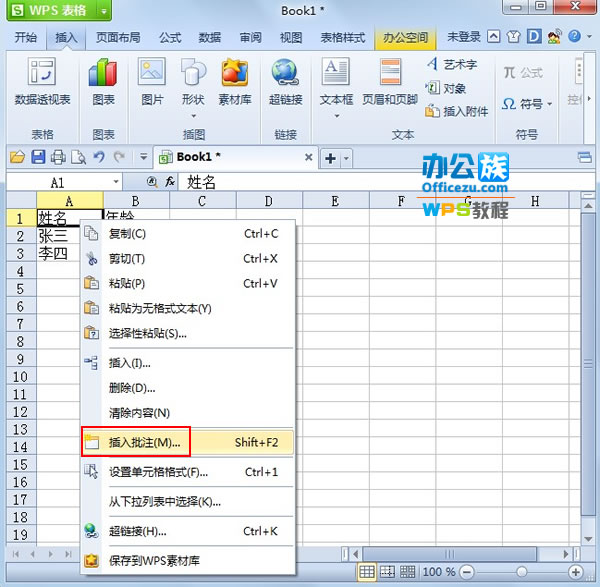Redo with the grayed redo arrow
The image size is (600, 587).
[119, 157]
